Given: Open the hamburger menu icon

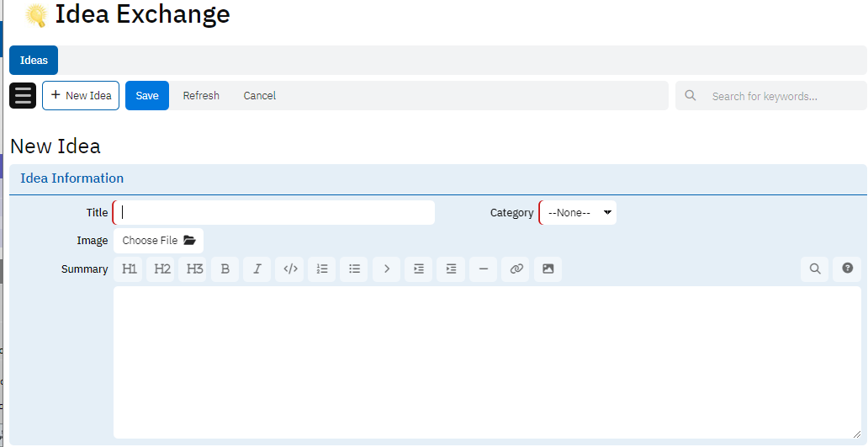Looking at the screenshot, I should click(x=23, y=95).
